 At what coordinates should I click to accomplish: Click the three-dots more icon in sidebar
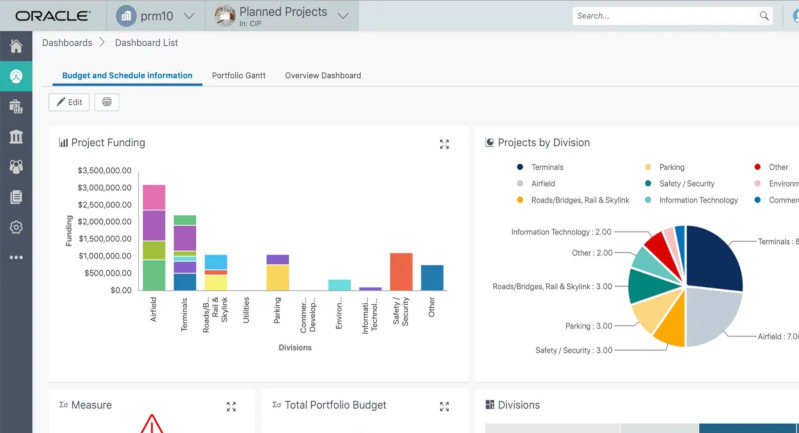click(x=16, y=257)
